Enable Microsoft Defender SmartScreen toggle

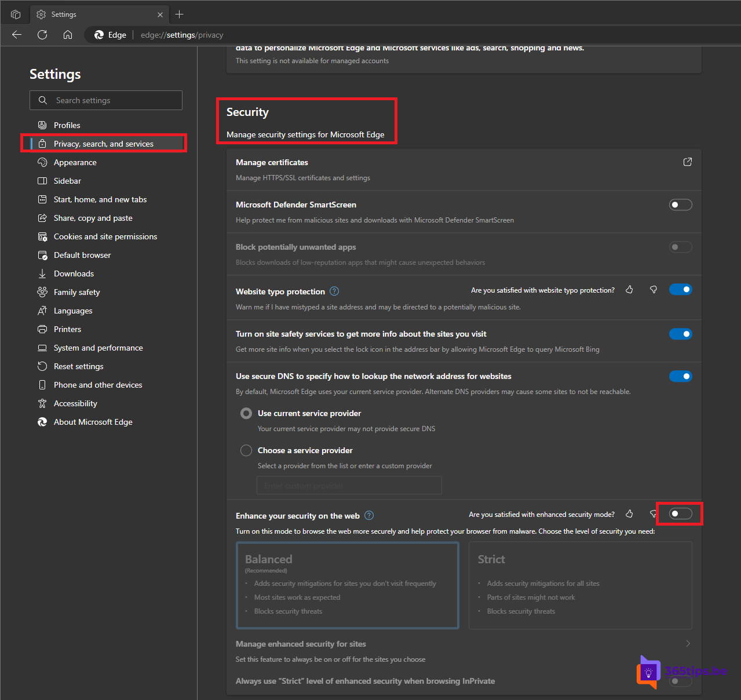coord(680,205)
